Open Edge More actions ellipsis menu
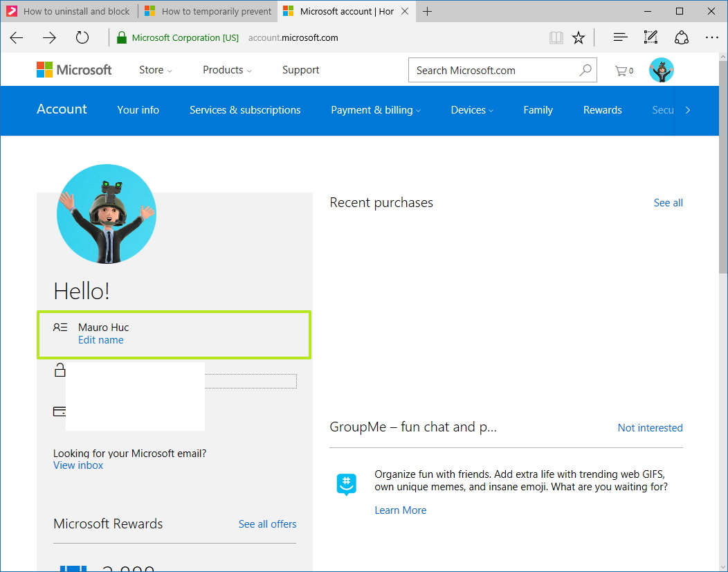Screen dimensions: 728x572 tap(711, 37)
